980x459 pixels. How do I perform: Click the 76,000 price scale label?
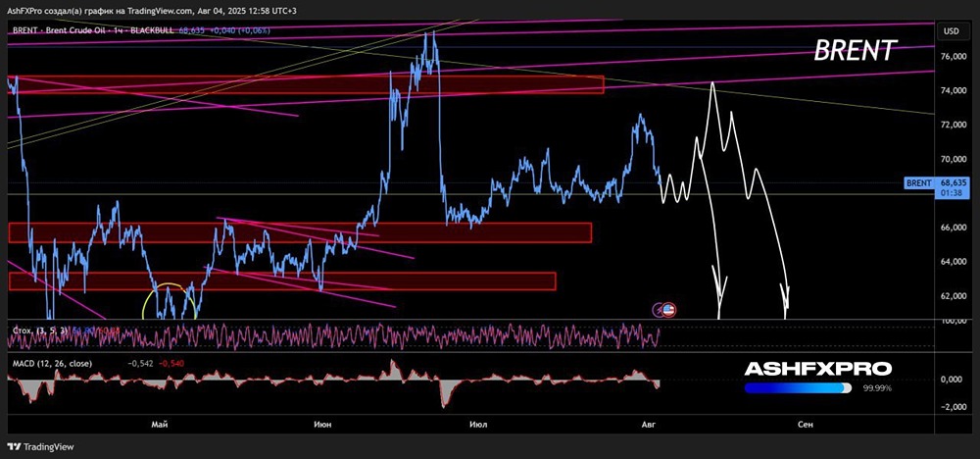pos(952,56)
